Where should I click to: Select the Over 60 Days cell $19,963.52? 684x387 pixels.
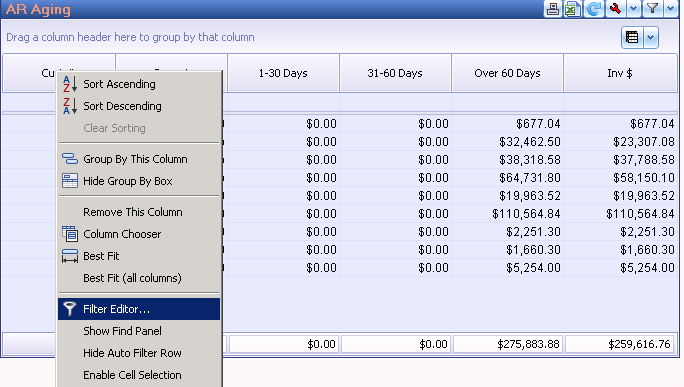point(507,196)
